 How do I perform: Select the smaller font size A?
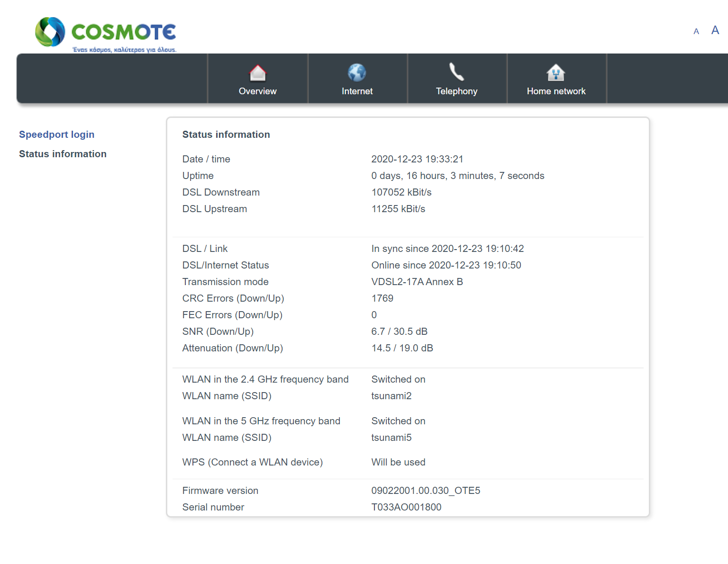pos(696,32)
